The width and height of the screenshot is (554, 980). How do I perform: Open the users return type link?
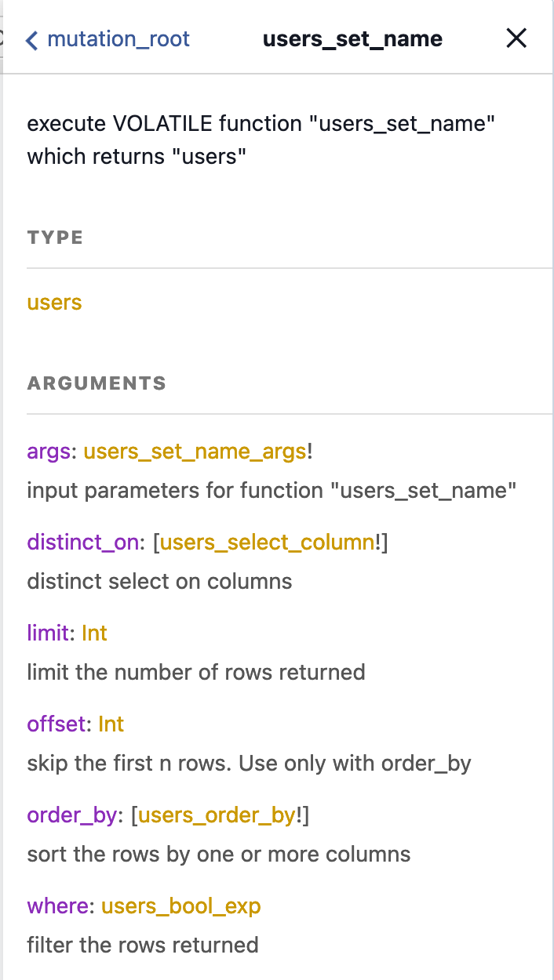click(53, 302)
